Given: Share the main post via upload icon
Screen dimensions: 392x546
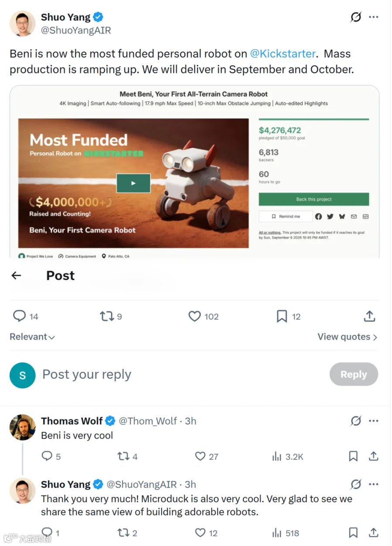Looking at the screenshot, I should click(369, 316).
